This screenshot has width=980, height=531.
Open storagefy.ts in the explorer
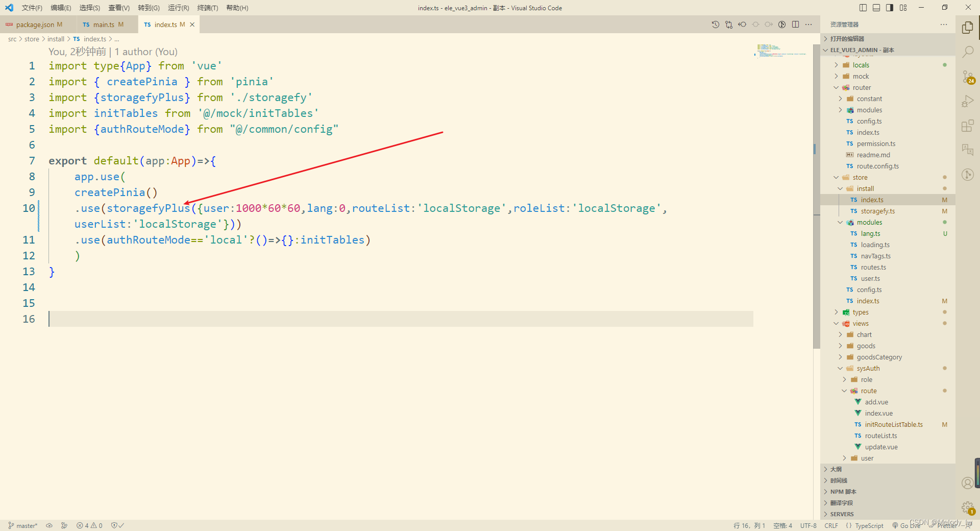click(x=888, y=211)
